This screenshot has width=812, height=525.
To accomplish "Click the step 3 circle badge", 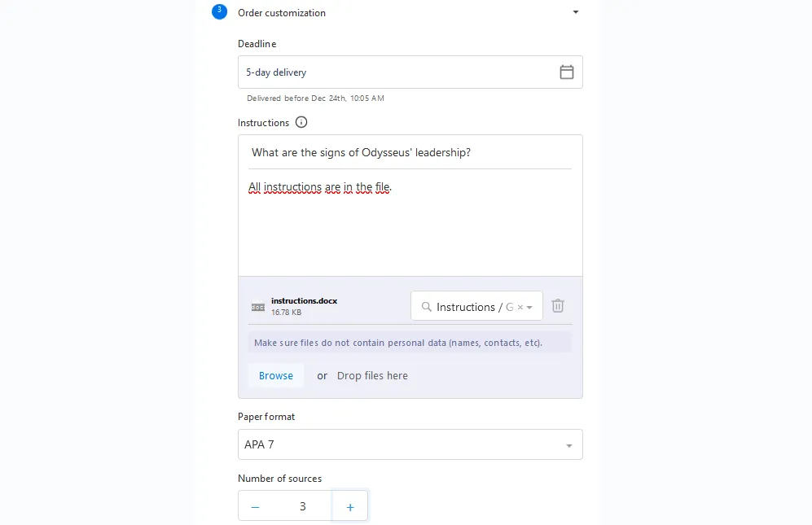I will click(x=220, y=11).
